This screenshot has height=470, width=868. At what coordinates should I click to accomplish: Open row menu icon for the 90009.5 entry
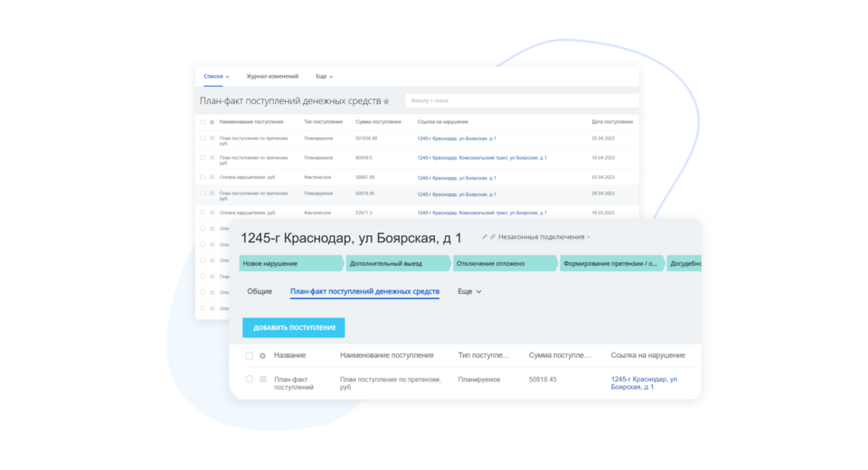pos(212,157)
